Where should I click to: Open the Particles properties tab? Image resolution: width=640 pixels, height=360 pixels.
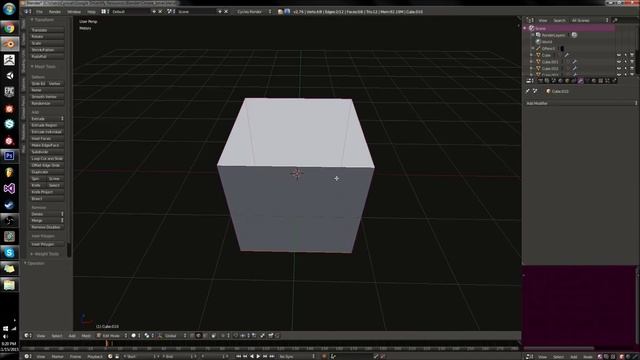point(607,81)
